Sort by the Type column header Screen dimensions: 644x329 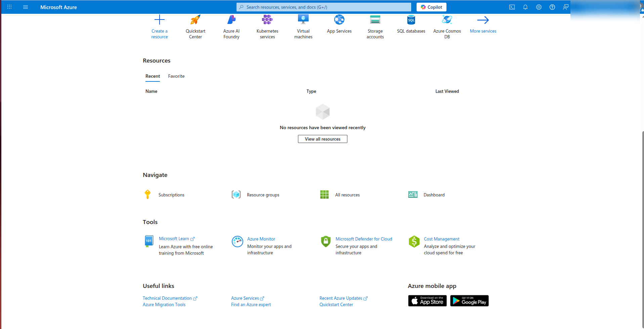point(311,92)
